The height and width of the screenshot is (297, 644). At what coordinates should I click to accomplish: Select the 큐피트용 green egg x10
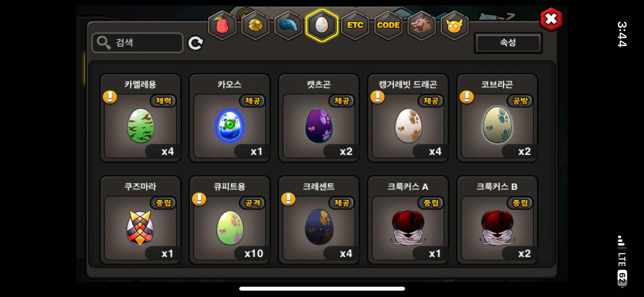click(x=230, y=220)
